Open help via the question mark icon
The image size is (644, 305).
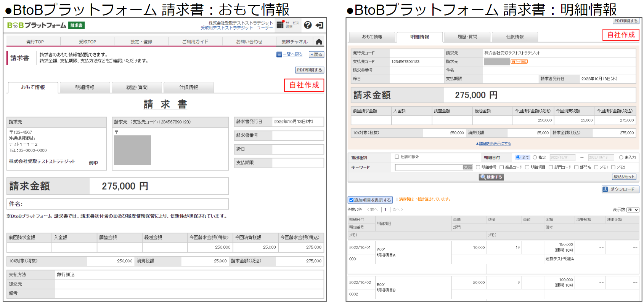308,25
